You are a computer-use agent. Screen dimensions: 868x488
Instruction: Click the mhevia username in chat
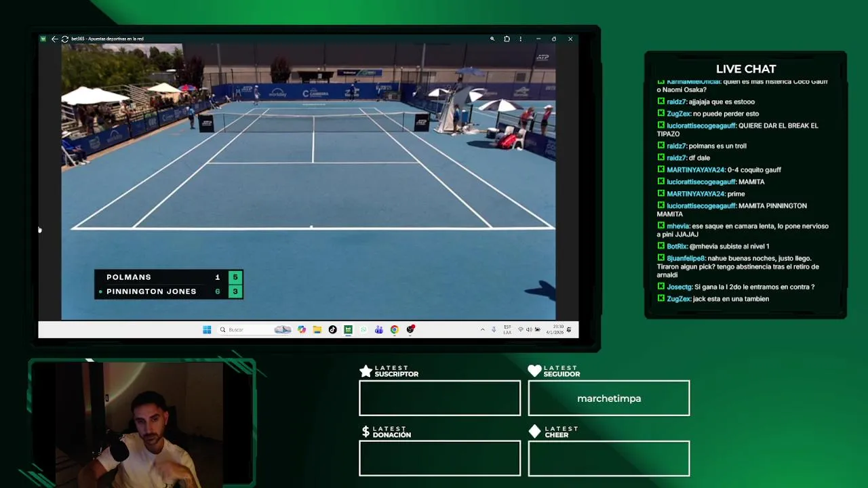pos(678,226)
